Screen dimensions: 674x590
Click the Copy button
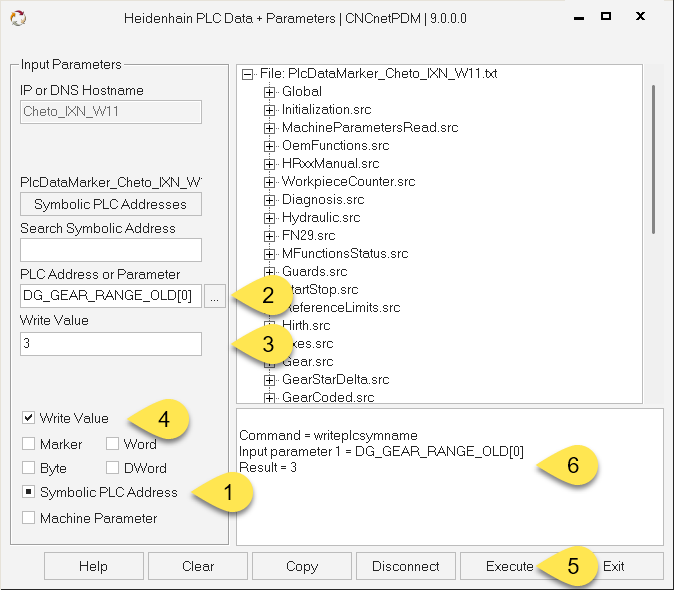[302, 566]
